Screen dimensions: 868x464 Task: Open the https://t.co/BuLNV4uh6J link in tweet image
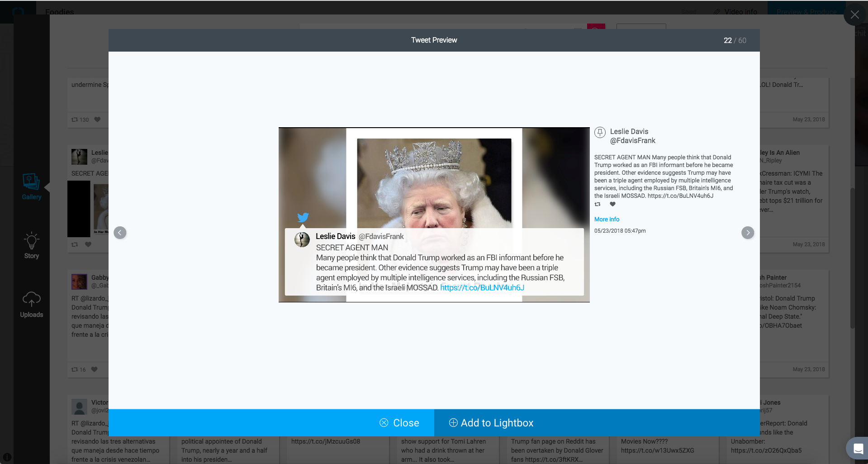click(x=482, y=287)
